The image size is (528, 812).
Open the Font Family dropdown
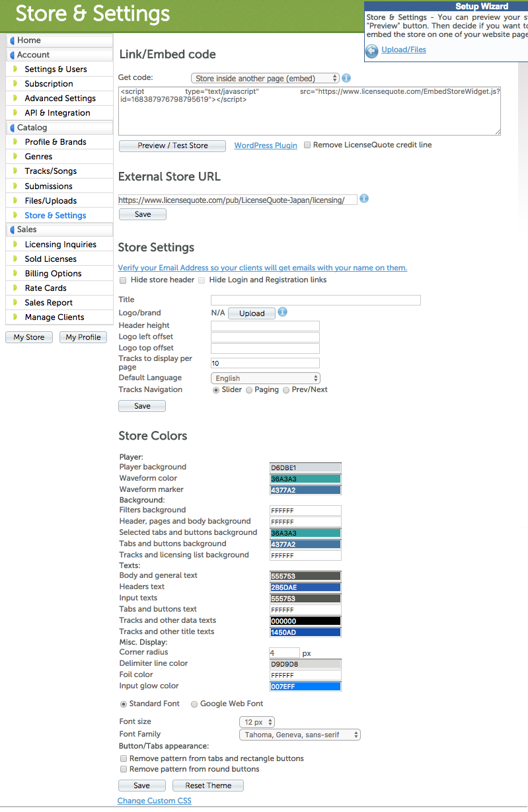[299, 735]
